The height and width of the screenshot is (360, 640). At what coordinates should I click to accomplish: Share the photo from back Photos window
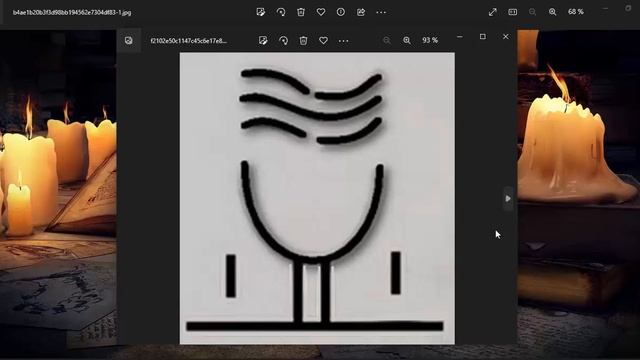click(361, 12)
